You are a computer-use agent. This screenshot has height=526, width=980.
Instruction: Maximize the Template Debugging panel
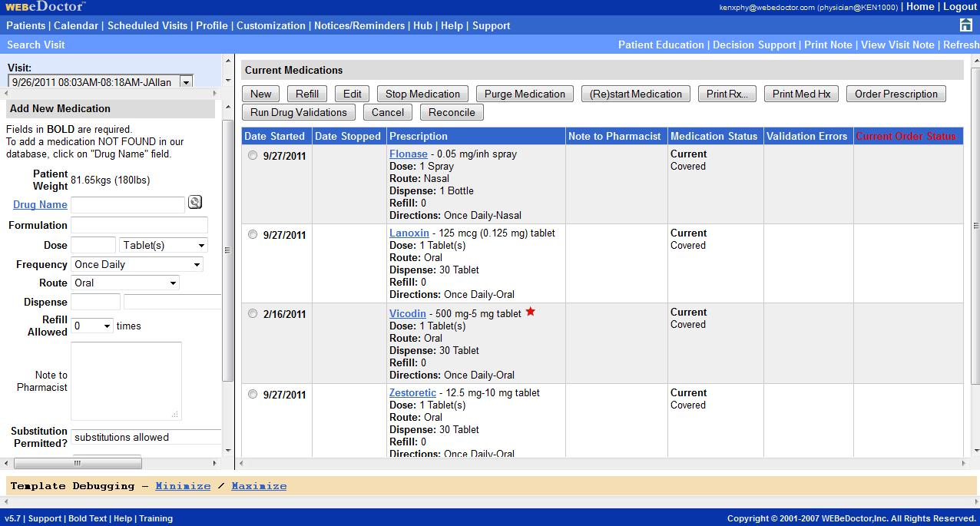tap(259, 485)
